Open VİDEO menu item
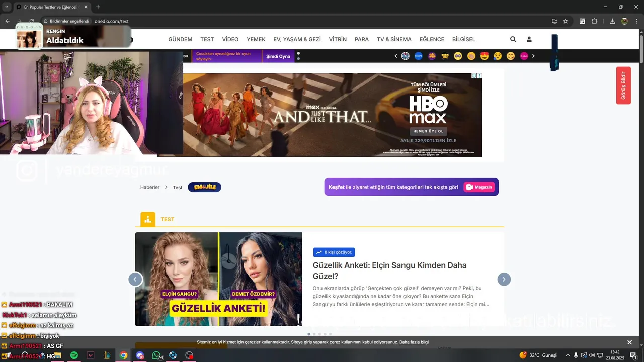 click(x=230, y=39)
